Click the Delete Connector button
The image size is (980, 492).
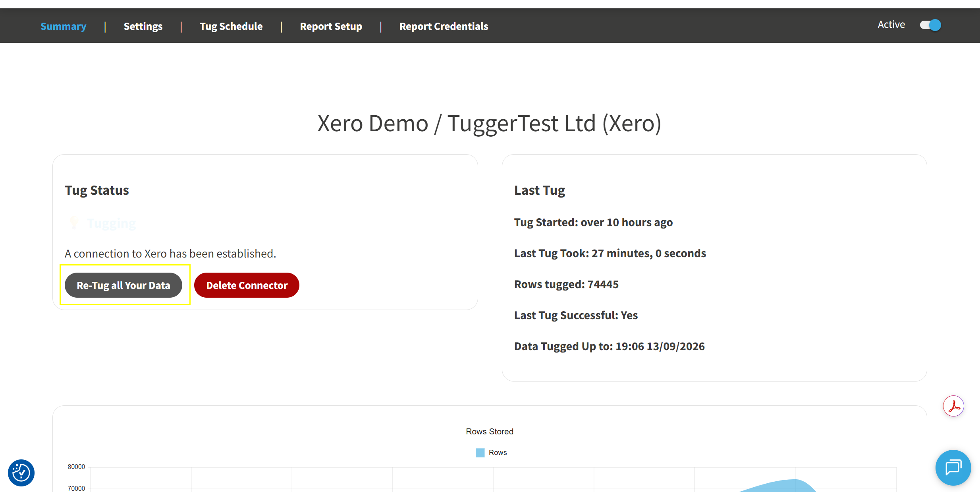pos(247,285)
